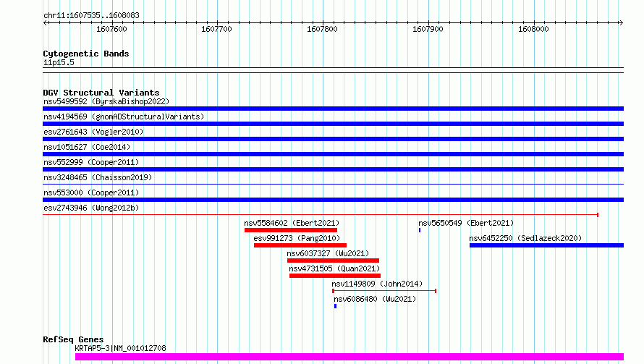Image resolution: width=644 pixels, height=364 pixels.
Task: Click the red bar under nsv6037327
Action: pos(333,261)
